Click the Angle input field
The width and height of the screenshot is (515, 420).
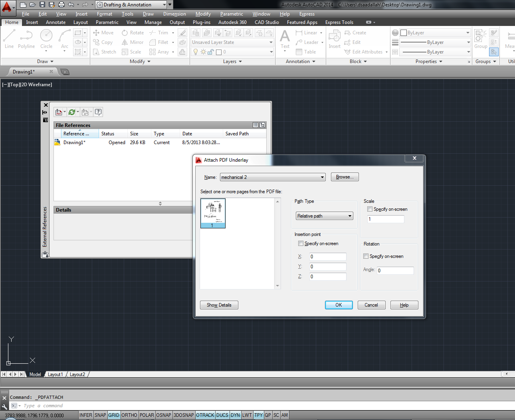tap(395, 271)
